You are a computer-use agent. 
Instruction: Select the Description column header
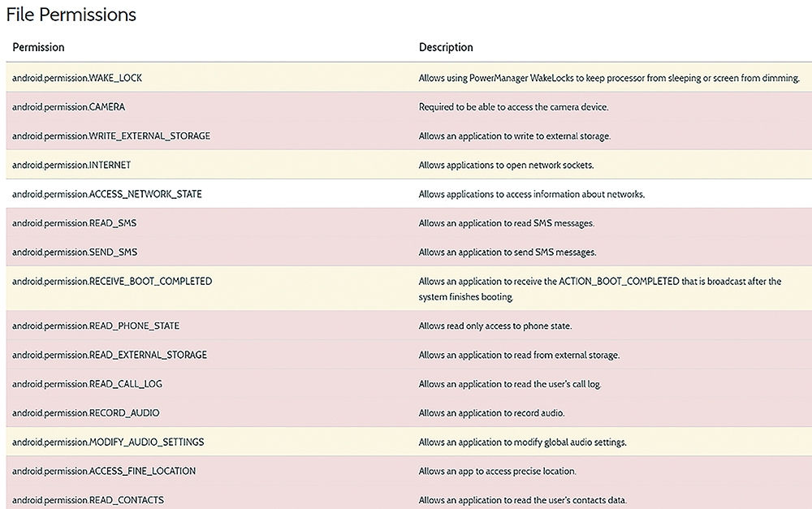pyautogui.click(x=446, y=47)
